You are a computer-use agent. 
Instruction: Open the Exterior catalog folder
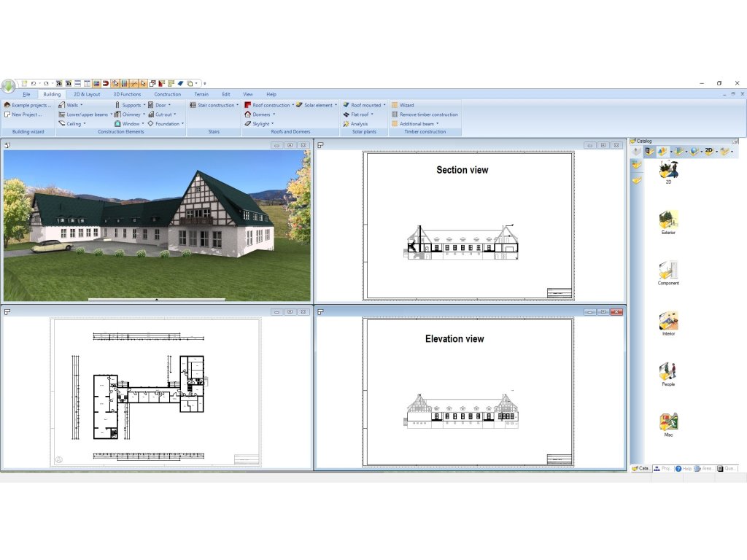coord(667,219)
